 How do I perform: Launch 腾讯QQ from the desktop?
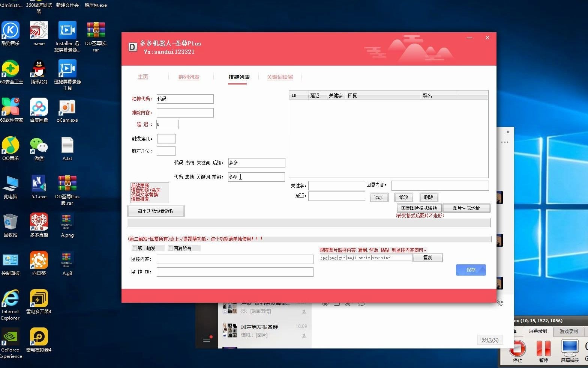tap(39, 72)
